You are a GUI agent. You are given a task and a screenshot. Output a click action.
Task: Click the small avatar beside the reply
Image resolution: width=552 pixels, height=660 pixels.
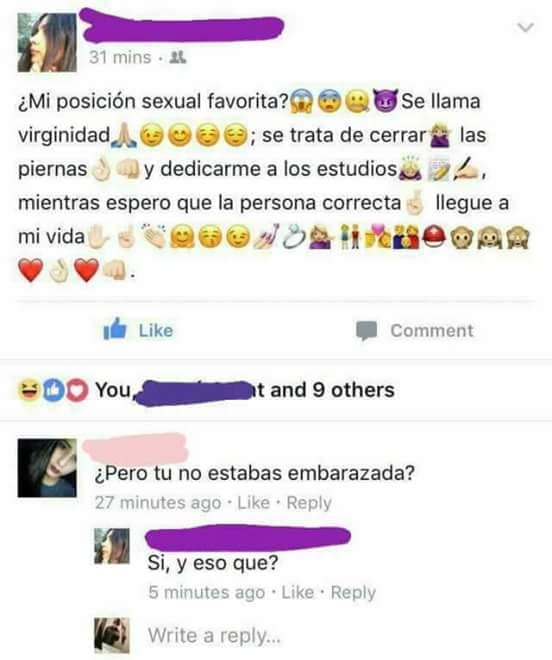(112, 546)
